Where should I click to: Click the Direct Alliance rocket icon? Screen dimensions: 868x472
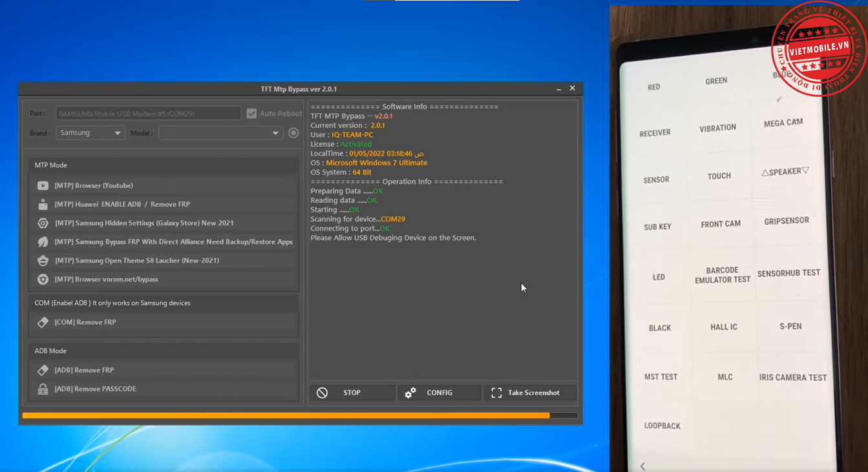point(43,241)
